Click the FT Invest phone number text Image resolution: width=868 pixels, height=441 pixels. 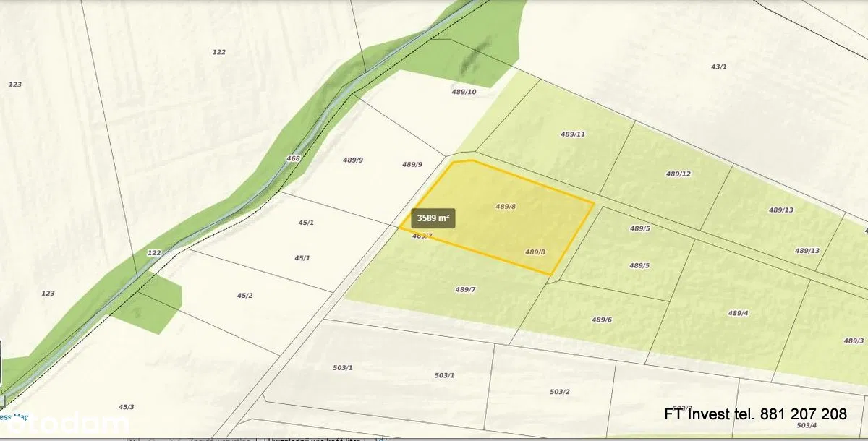[755, 414]
